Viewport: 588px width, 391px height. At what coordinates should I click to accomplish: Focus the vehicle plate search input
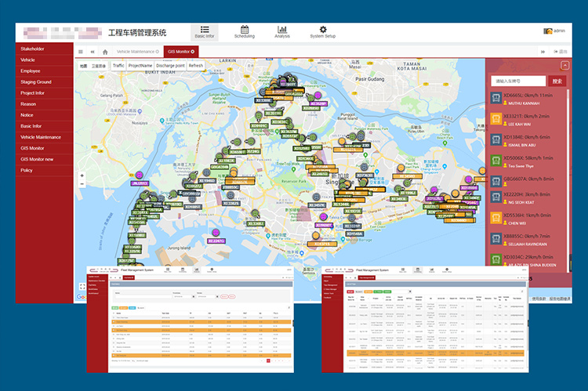[x=518, y=81]
